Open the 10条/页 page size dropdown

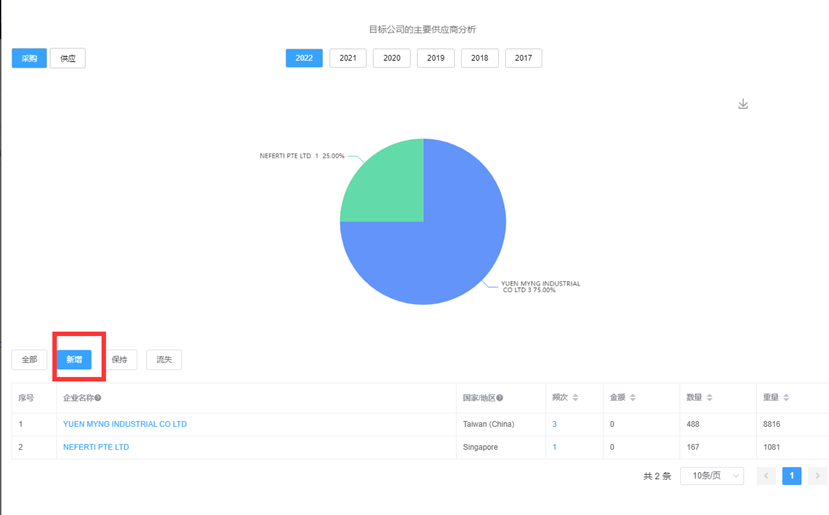(x=712, y=476)
